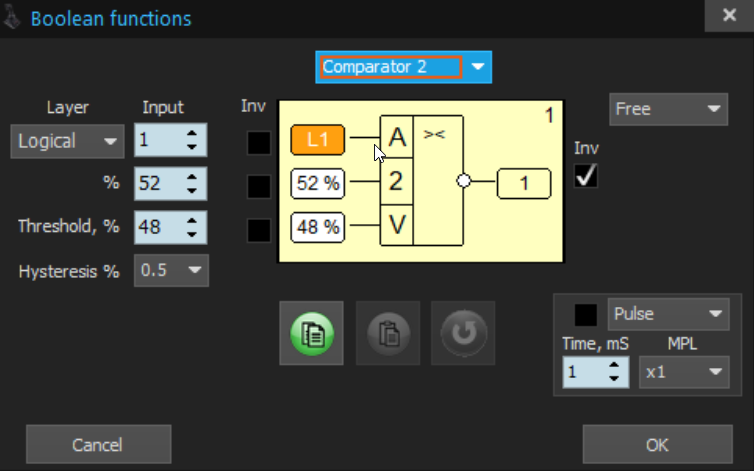Enable the checkbox beside the Pulse dropdown
Viewport: 754px width, 471px height.
[586, 314]
